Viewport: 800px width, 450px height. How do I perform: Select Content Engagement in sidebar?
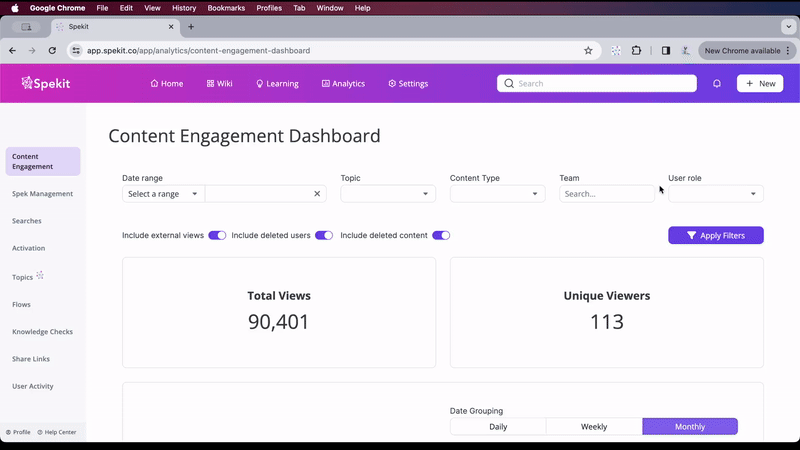coord(43,161)
